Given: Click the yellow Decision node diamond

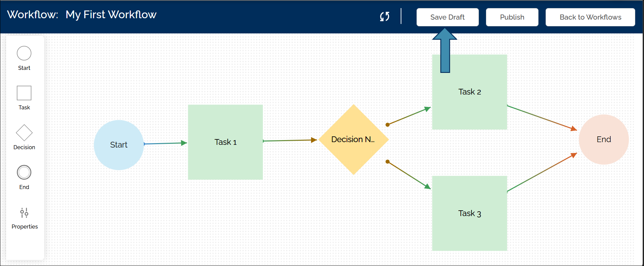Looking at the screenshot, I should [353, 139].
